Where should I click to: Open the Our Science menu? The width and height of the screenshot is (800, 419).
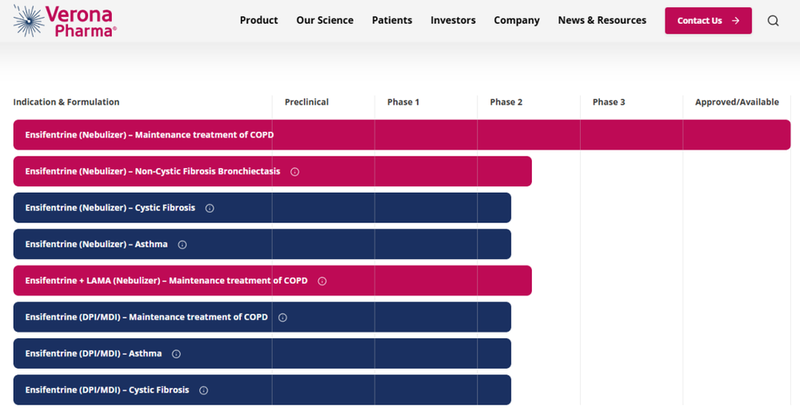[x=325, y=21]
